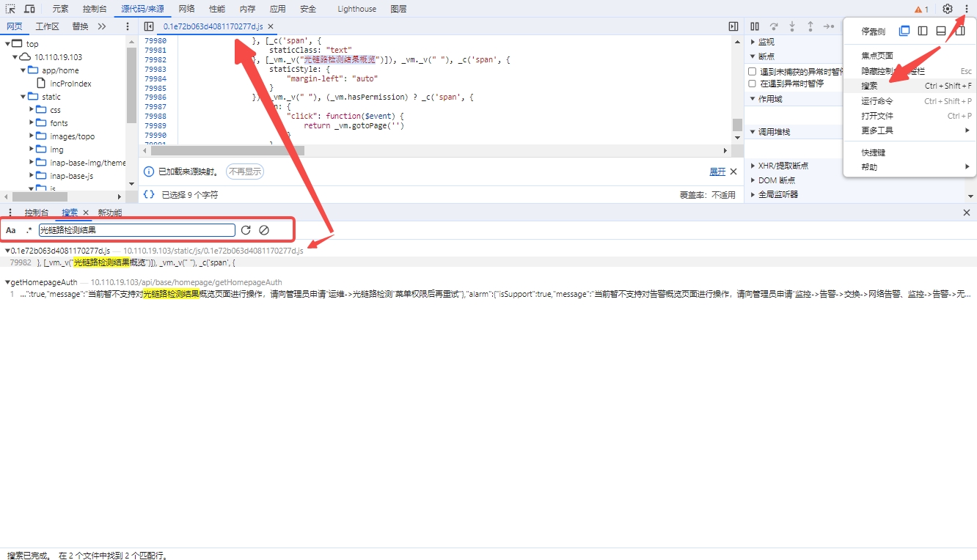Screen dimensions: 977x560
Task: Click the 不再显示 button
Action: point(244,172)
